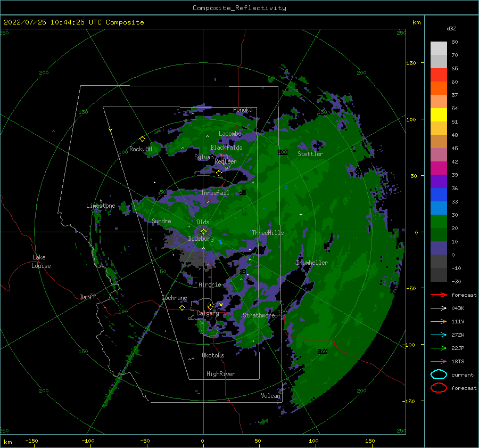The image size is (479, 448).
Task: Click the Sundre town label
Action: click(161, 221)
